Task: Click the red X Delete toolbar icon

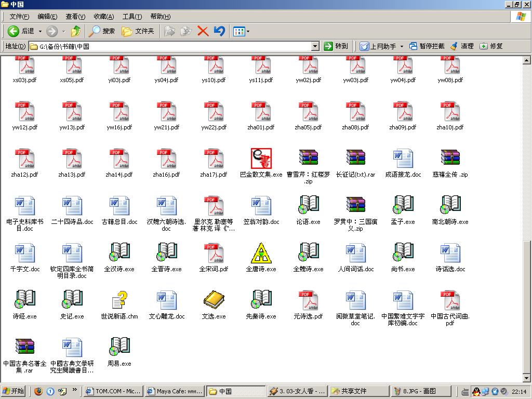Action: (203, 31)
